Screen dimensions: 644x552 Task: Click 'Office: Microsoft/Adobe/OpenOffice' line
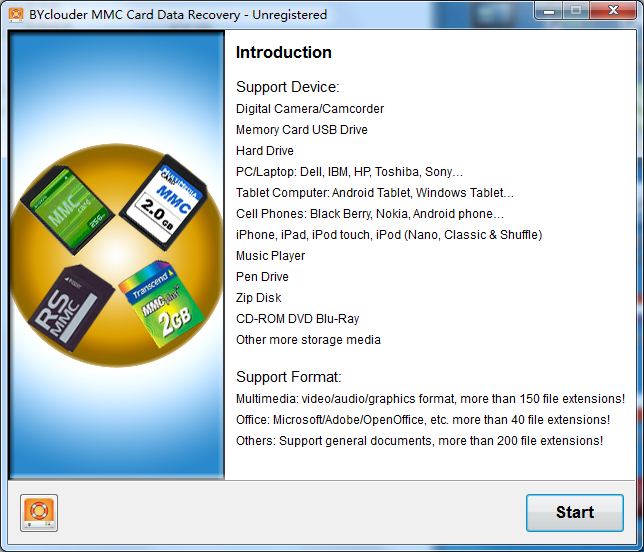click(423, 420)
